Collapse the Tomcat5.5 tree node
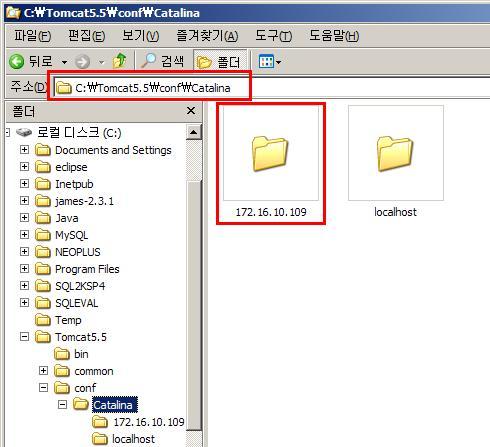The image size is (490, 447). pos(24,336)
